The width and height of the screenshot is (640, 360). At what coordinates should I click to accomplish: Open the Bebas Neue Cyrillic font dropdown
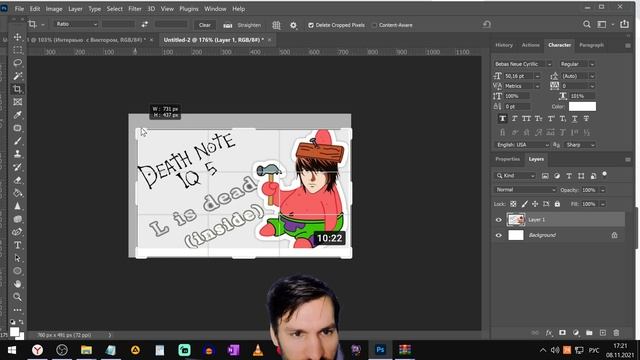(x=549, y=64)
